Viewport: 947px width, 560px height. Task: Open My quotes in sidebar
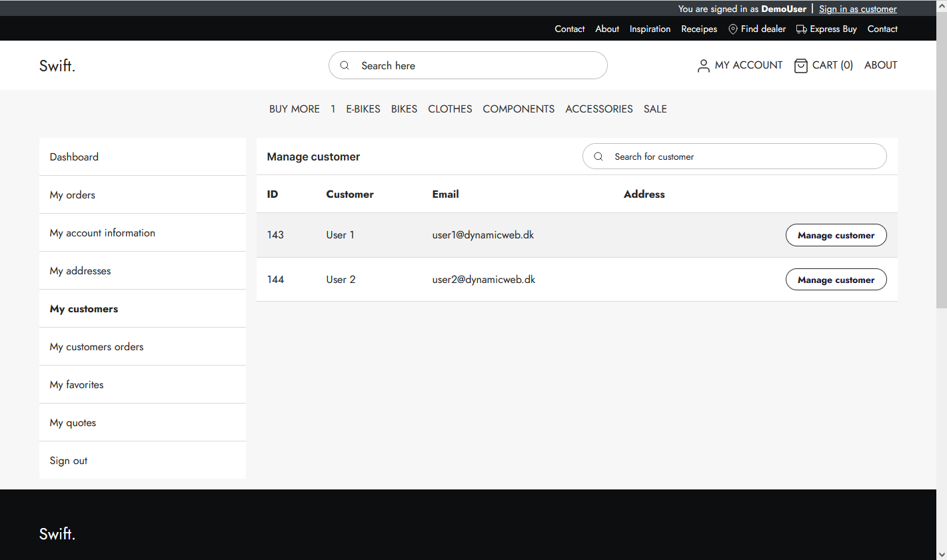click(143, 422)
